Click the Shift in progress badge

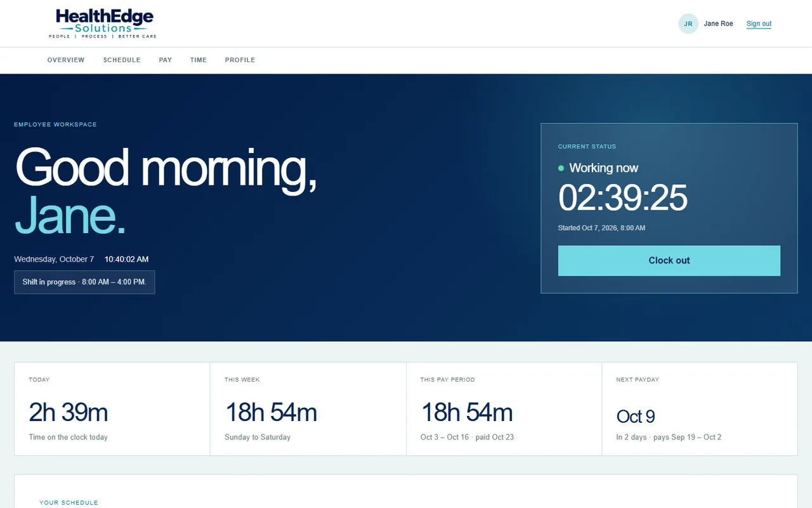tap(84, 282)
